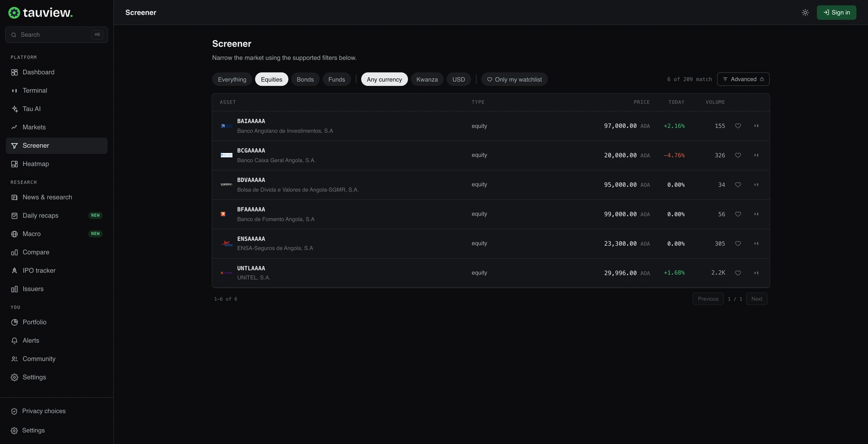Open Tau AI assistant

pyautogui.click(x=56, y=109)
